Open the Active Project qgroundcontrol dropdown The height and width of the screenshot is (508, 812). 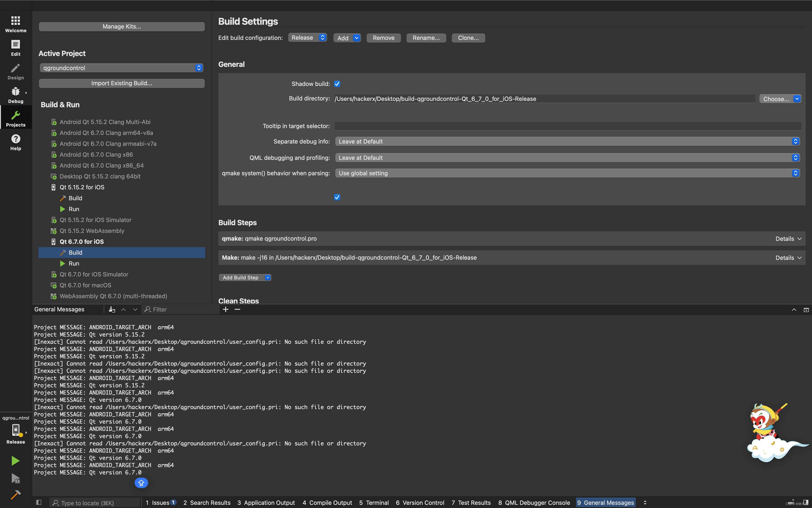point(121,68)
